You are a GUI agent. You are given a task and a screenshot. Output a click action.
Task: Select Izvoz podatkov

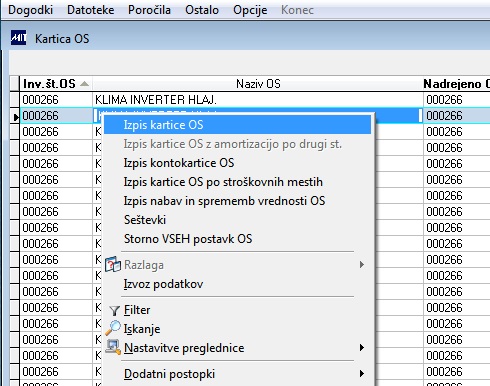coord(237,284)
